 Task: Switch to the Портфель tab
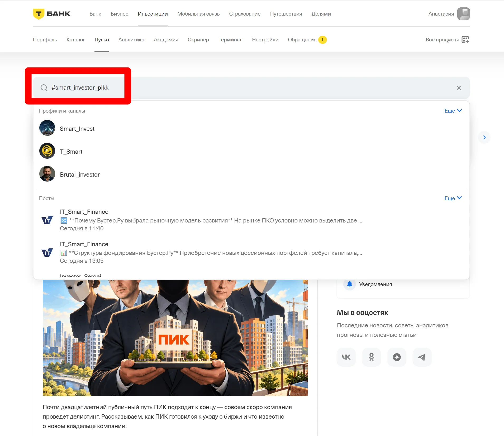click(x=45, y=40)
